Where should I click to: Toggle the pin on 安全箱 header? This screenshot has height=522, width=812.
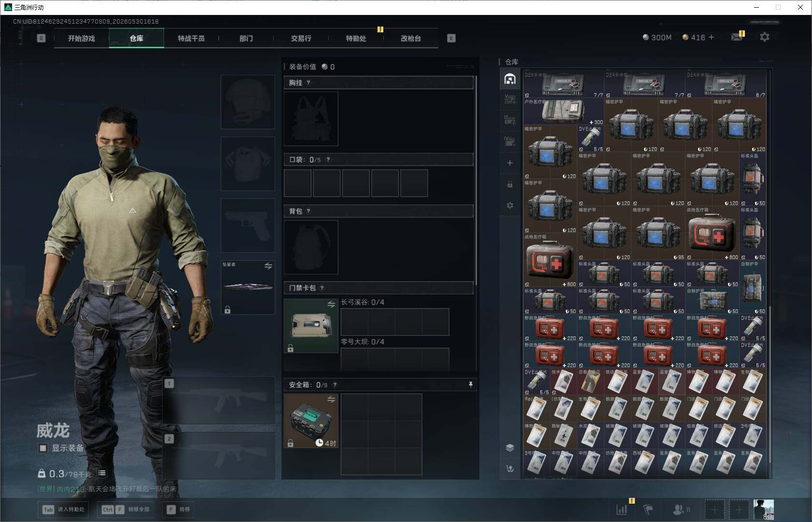(471, 385)
